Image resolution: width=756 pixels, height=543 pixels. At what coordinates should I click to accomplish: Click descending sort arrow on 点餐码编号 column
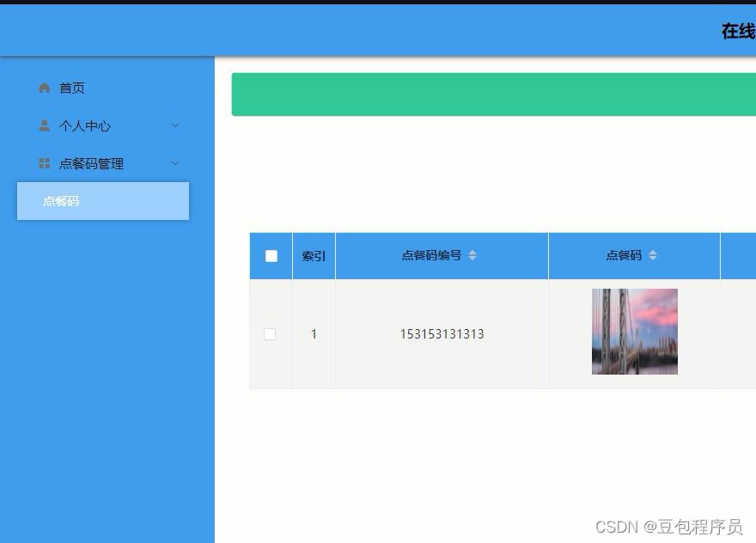(472, 258)
